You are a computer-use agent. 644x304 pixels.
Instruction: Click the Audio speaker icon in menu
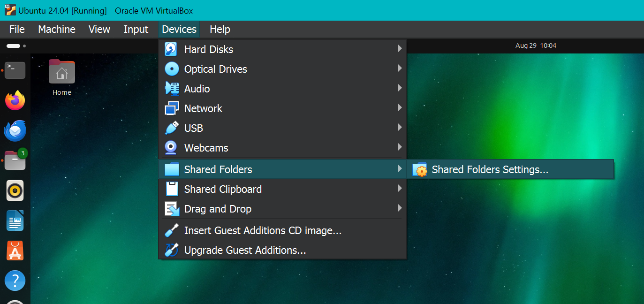[172, 89]
